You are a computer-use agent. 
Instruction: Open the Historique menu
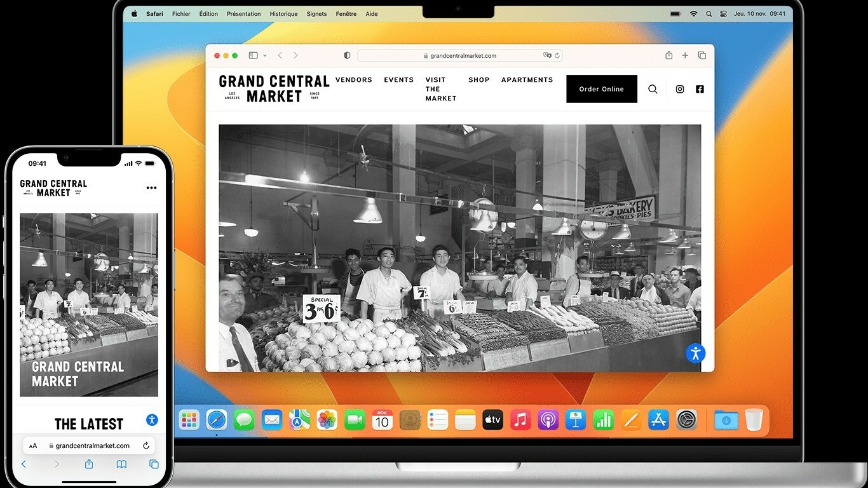[x=283, y=13]
